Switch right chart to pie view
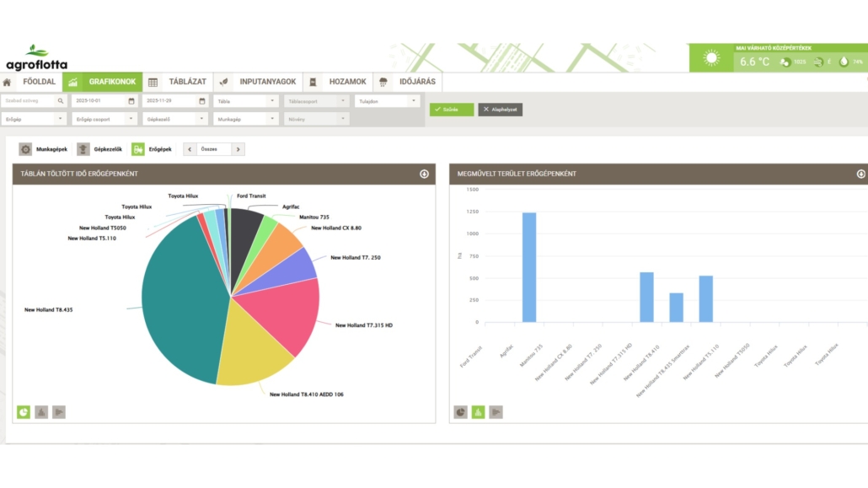Screen dimensions: 868x488 (461, 412)
